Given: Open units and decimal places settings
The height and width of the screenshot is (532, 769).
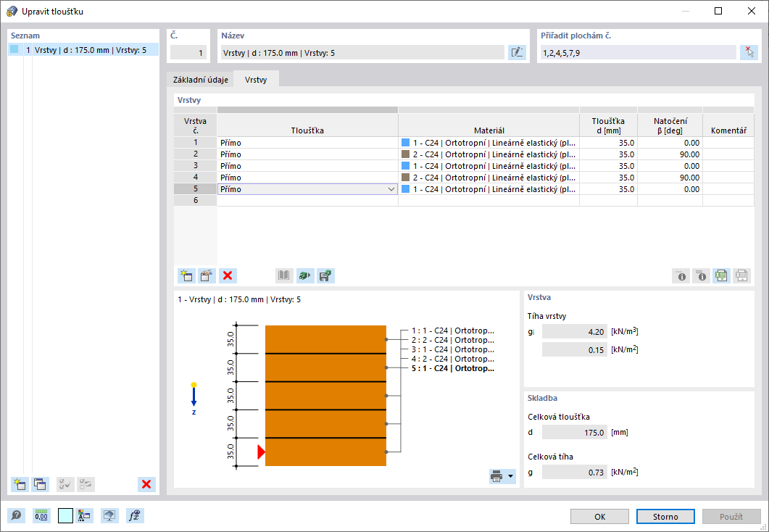Looking at the screenshot, I should [x=42, y=516].
